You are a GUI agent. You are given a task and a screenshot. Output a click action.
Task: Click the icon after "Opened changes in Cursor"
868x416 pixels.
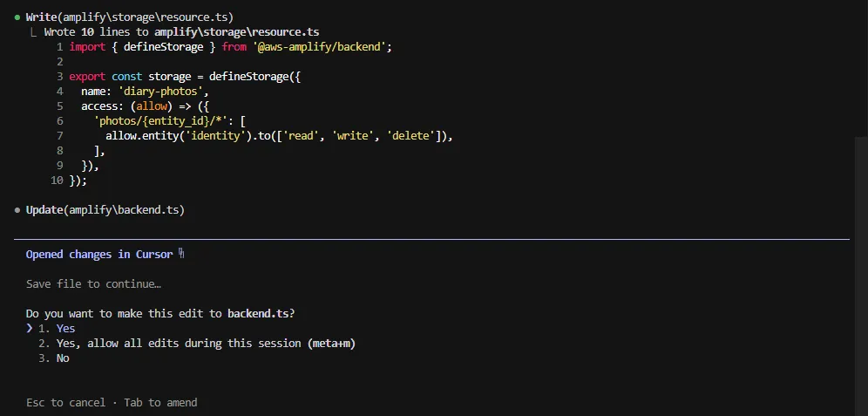tap(181, 254)
